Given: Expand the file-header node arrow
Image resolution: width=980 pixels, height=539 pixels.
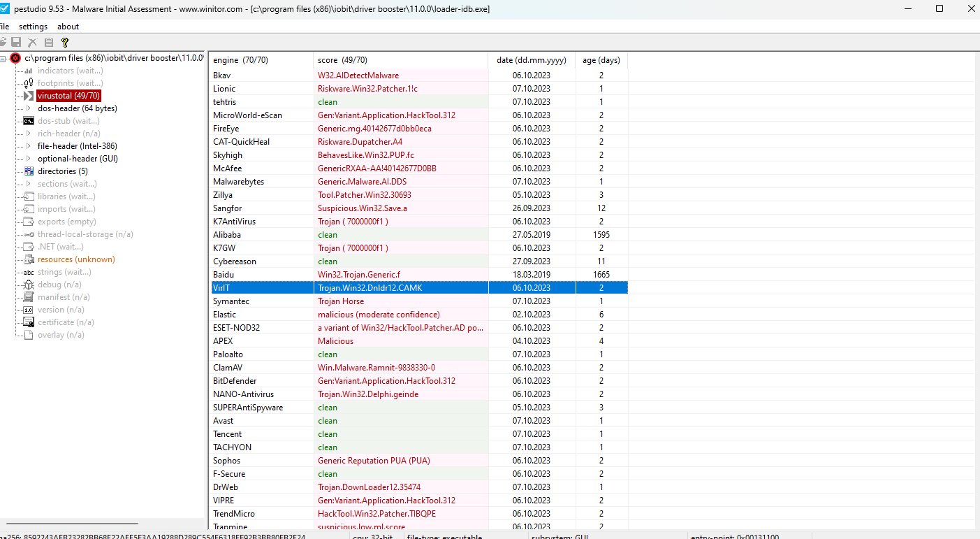Looking at the screenshot, I should pos(28,146).
